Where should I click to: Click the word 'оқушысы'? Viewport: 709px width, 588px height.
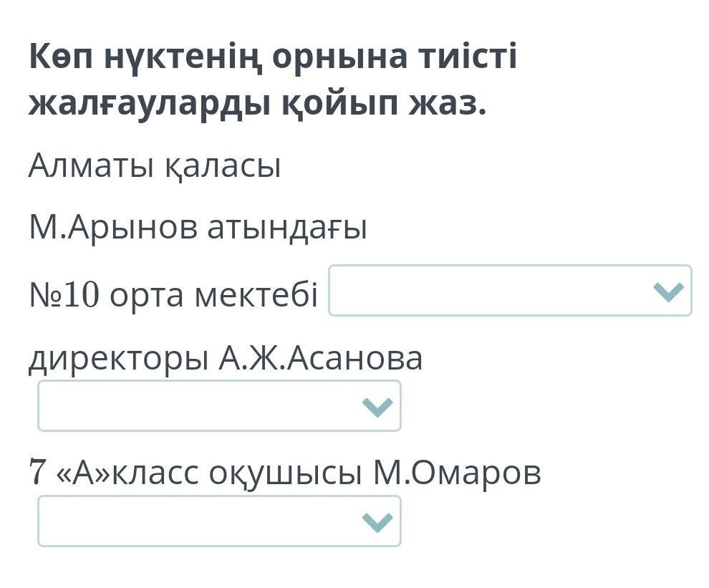point(285,474)
